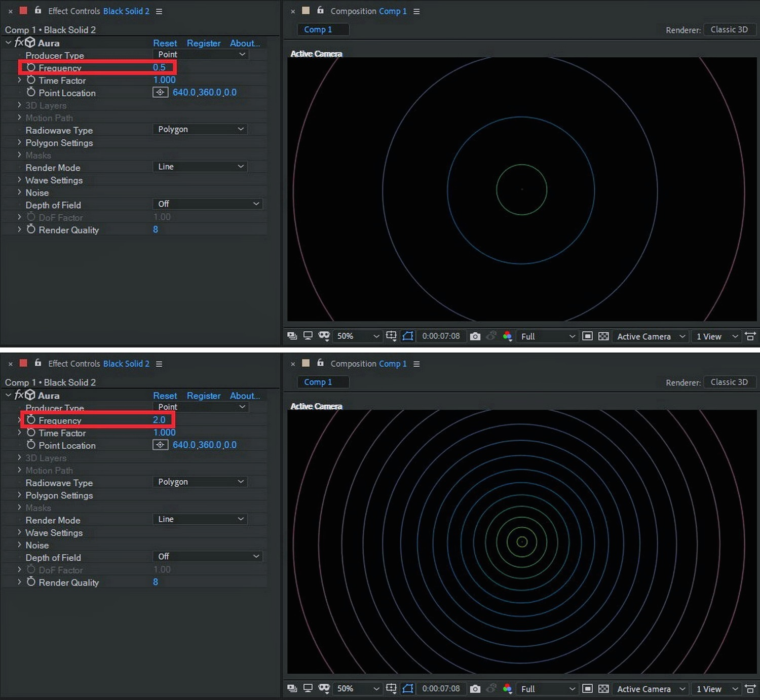Open lower Composition panel hamburger menu
This screenshot has height=700, width=760.
(x=416, y=364)
